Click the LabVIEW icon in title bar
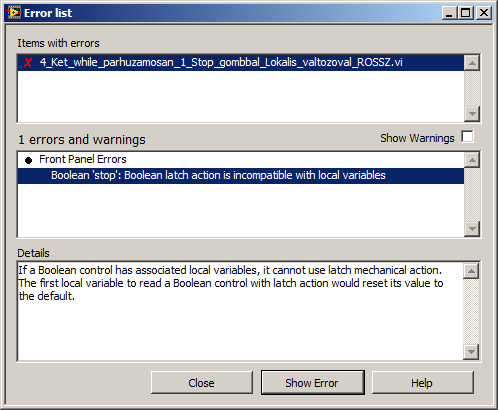 coord(14,13)
